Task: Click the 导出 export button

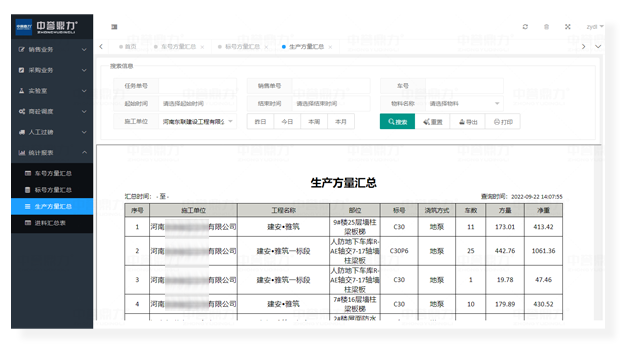Action: pyautogui.click(x=468, y=121)
